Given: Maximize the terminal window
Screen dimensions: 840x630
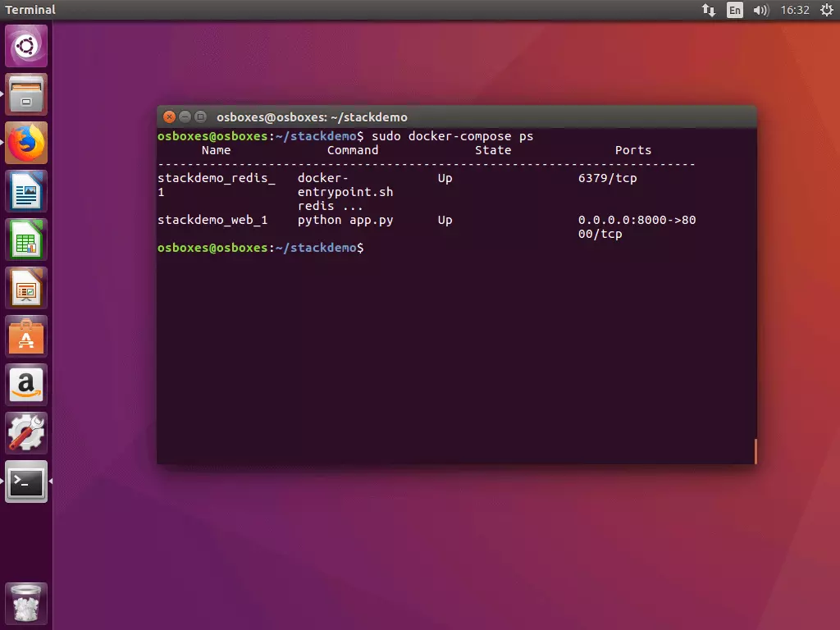Looking at the screenshot, I should click(200, 116).
